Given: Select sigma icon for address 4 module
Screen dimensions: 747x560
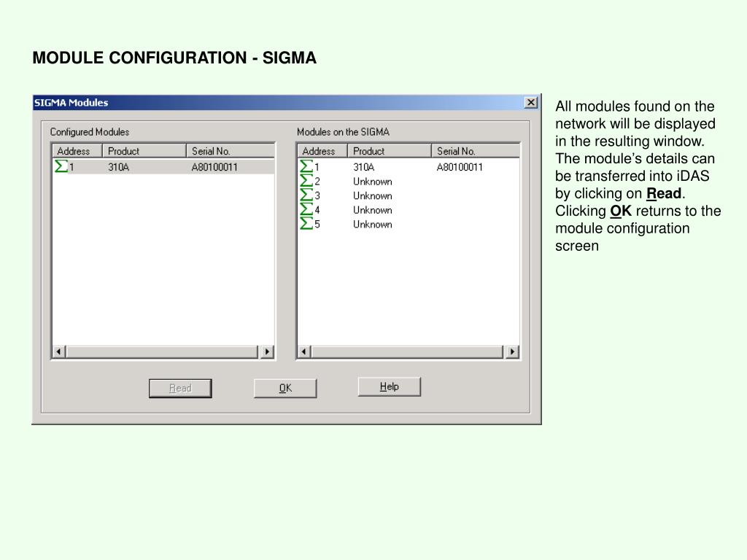Looking at the screenshot, I should point(306,209).
